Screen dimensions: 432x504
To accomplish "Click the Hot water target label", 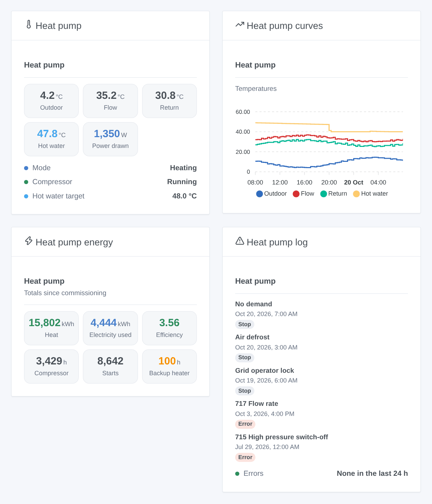I will click(59, 196).
